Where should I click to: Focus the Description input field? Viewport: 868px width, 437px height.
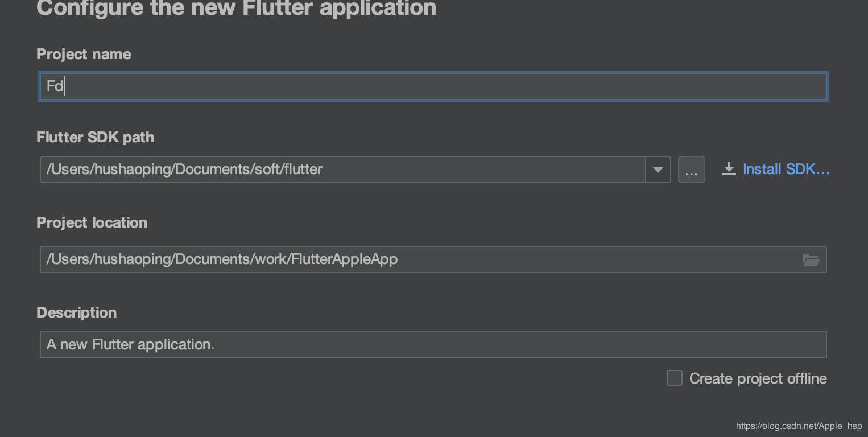[x=512, y=345]
